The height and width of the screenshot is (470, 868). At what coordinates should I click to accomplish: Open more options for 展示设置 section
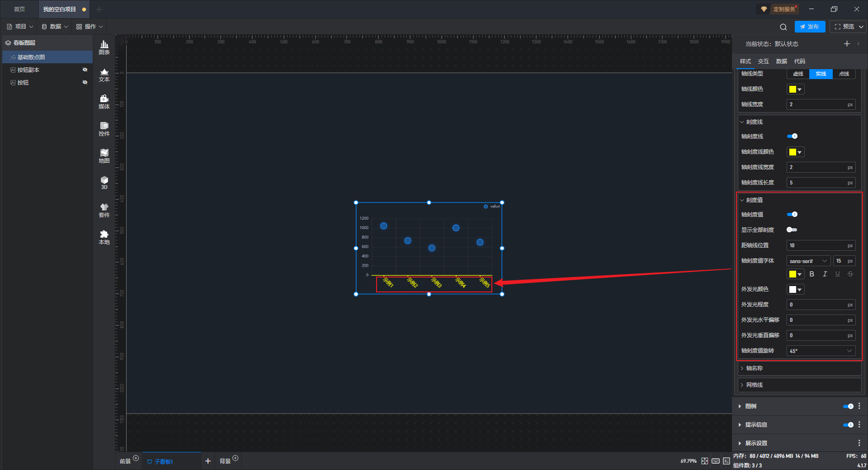(859, 443)
